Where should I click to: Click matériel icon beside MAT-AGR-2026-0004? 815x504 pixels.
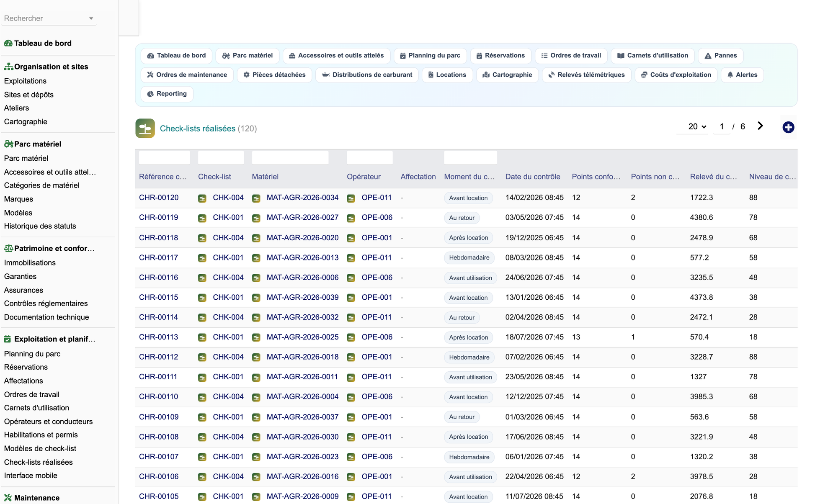pos(256,397)
